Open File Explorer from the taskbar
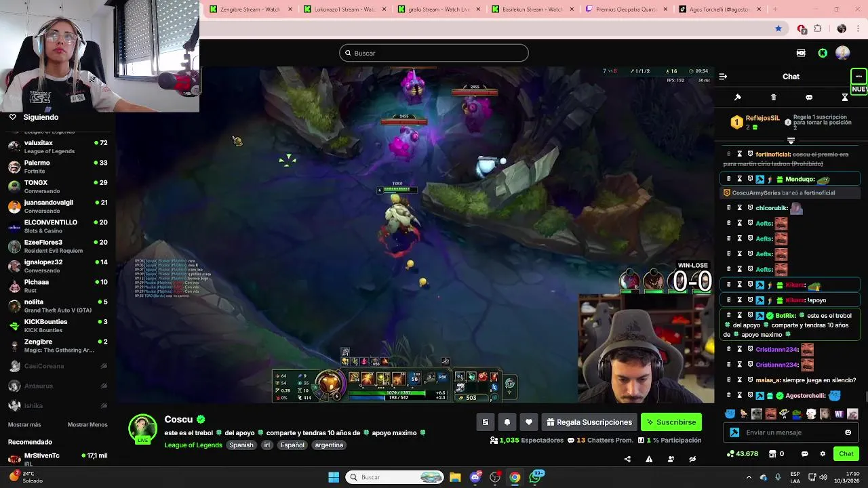The image size is (868, 488). click(x=455, y=477)
